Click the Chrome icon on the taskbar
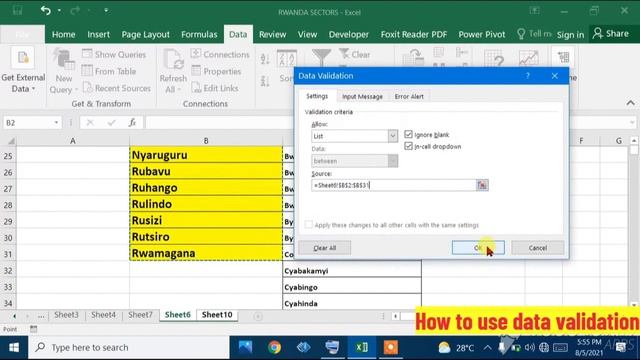 pos(274,347)
